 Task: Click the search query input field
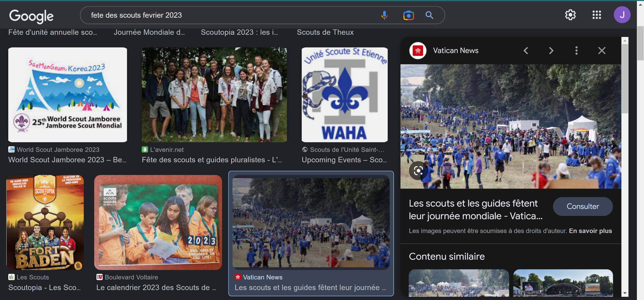[x=233, y=15]
